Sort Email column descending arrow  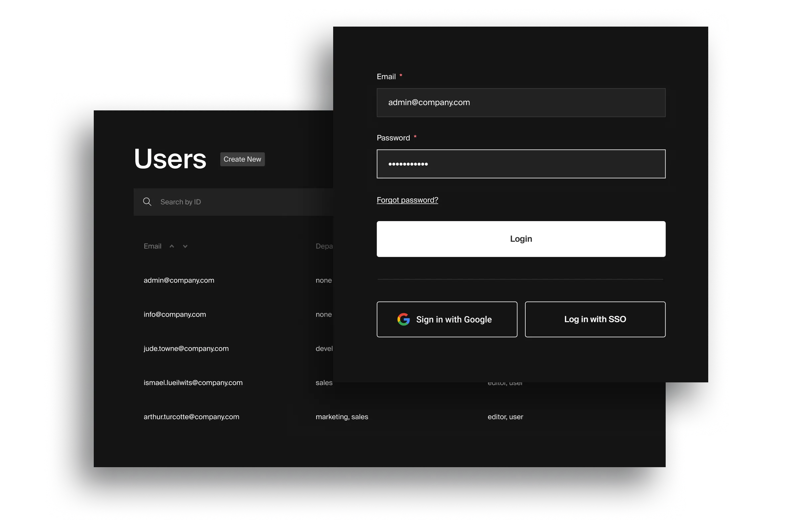(185, 246)
